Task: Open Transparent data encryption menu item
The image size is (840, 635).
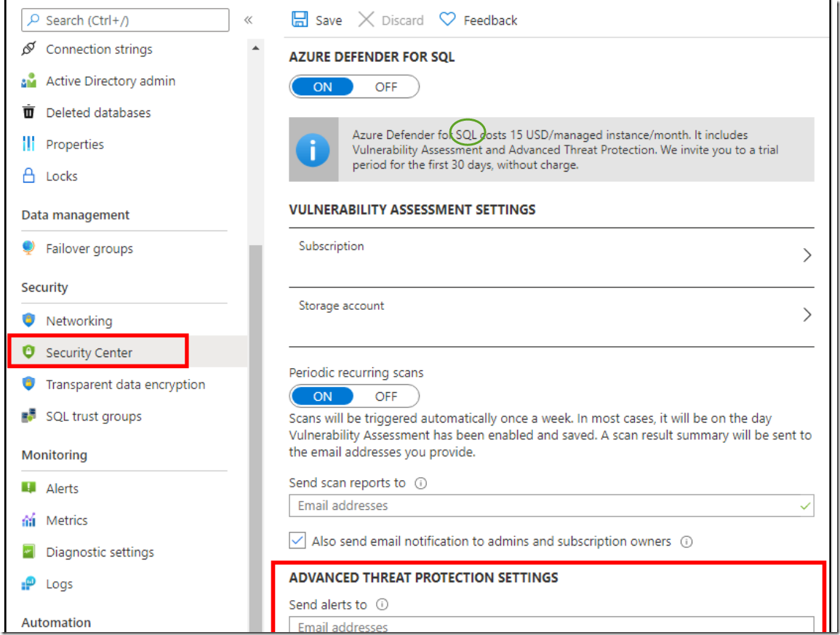Action: (x=125, y=385)
